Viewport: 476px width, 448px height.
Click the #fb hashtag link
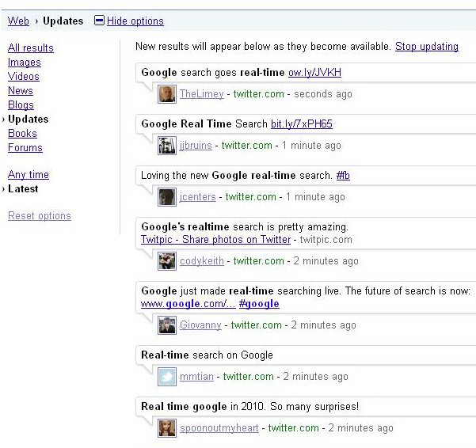tap(343, 175)
